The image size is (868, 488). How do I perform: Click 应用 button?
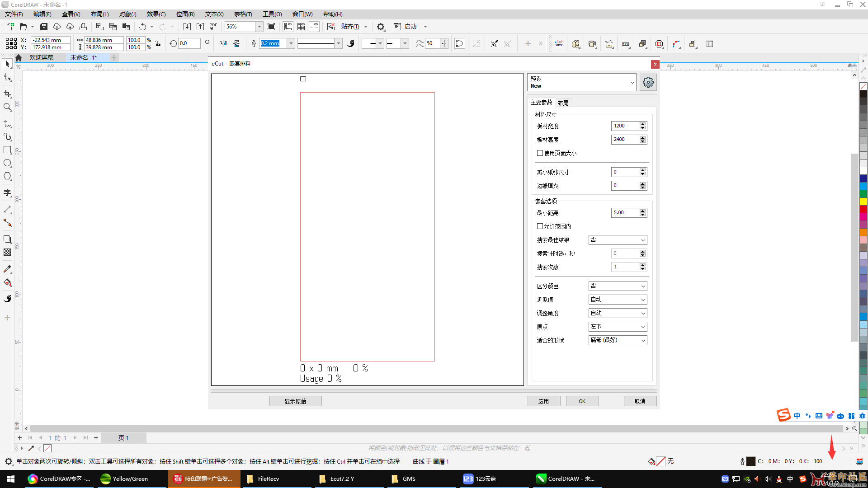544,400
